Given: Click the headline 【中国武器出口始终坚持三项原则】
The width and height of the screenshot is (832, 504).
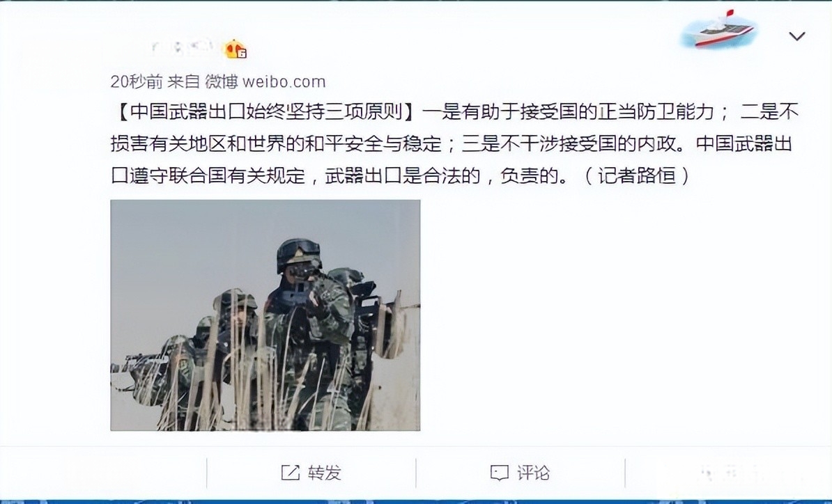Looking at the screenshot, I should coord(266,112).
